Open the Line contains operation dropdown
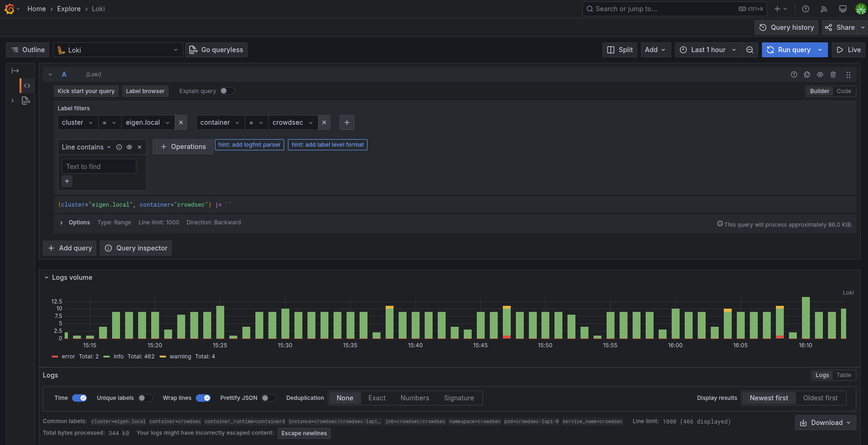 [87, 147]
